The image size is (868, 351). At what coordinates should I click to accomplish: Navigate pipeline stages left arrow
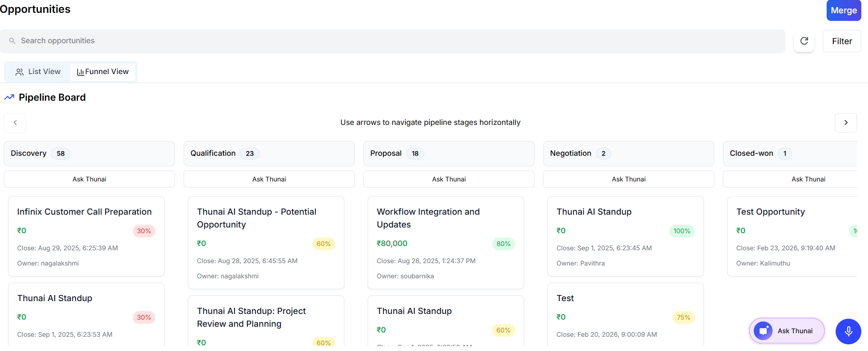pyautogui.click(x=15, y=123)
